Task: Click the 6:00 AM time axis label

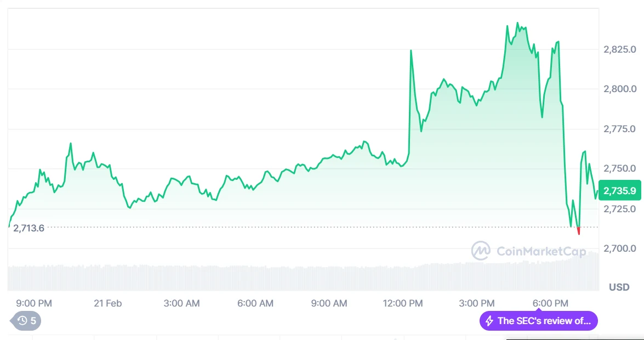Action: pyautogui.click(x=255, y=303)
